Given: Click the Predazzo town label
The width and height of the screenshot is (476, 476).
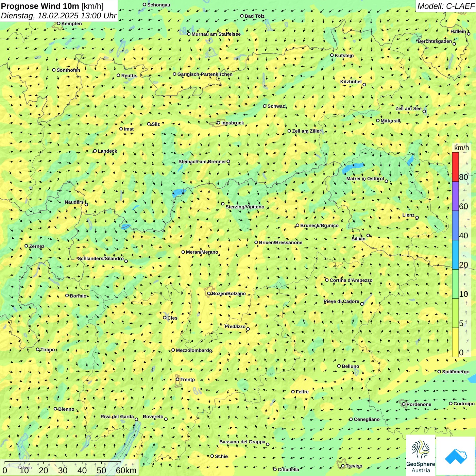Looking at the screenshot, I should 235,326.
